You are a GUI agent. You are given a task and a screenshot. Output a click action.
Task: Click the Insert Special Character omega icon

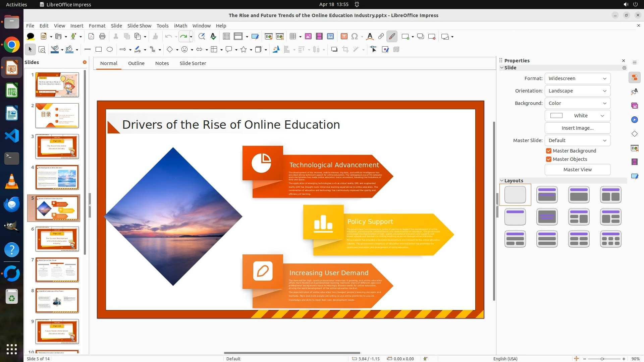coord(354,37)
